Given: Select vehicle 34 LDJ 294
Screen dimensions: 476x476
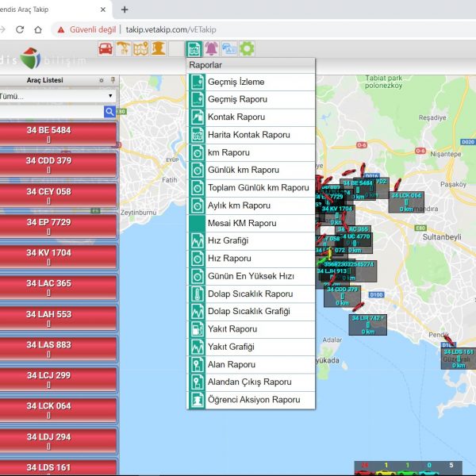Looking at the screenshot, I should 58,440.
